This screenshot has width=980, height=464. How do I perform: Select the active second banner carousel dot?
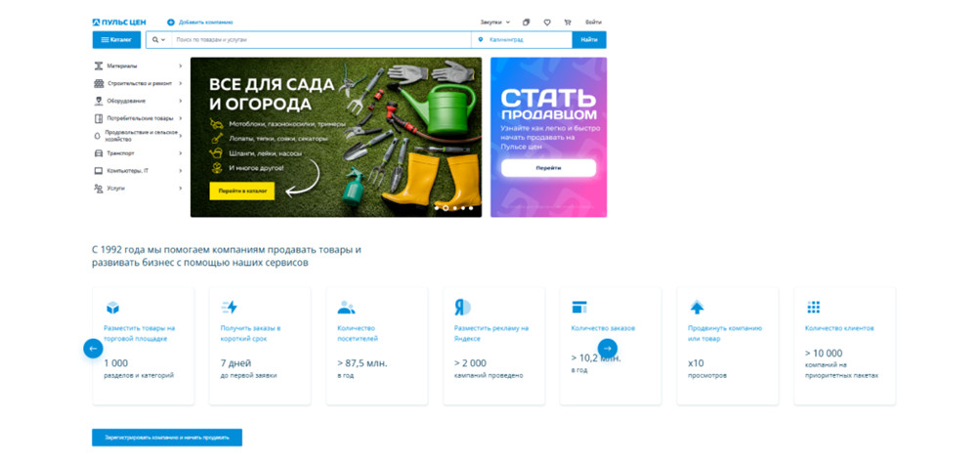pyautogui.click(x=445, y=208)
